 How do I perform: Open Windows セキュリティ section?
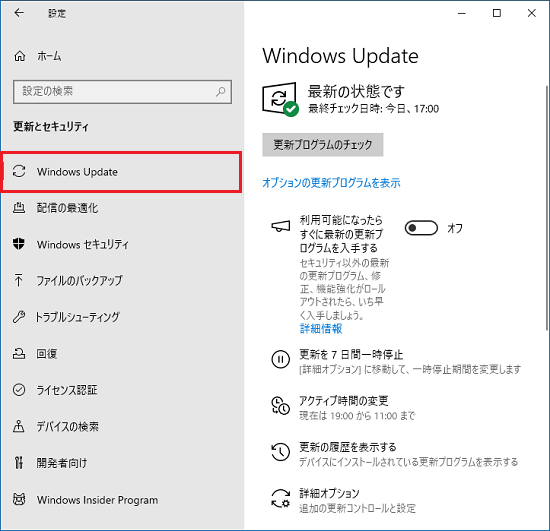(x=121, y=244)
